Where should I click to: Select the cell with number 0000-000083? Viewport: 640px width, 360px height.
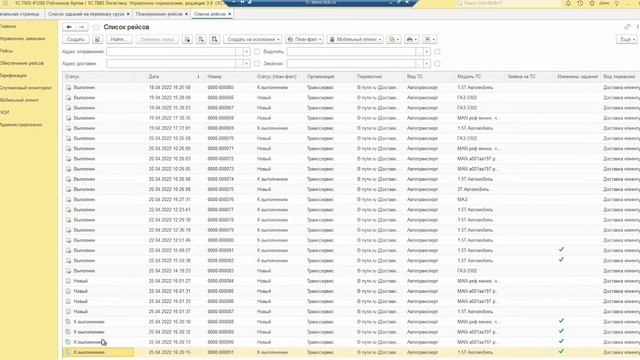pos(220,271)
